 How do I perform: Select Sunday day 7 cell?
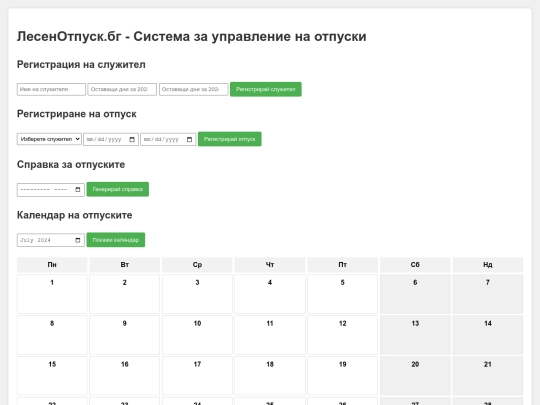point(488,294)
